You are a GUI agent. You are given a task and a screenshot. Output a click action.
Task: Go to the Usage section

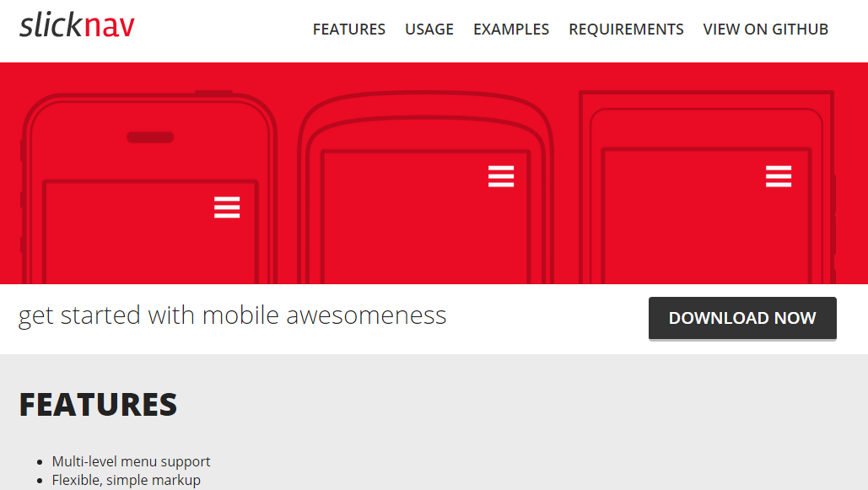429,30
